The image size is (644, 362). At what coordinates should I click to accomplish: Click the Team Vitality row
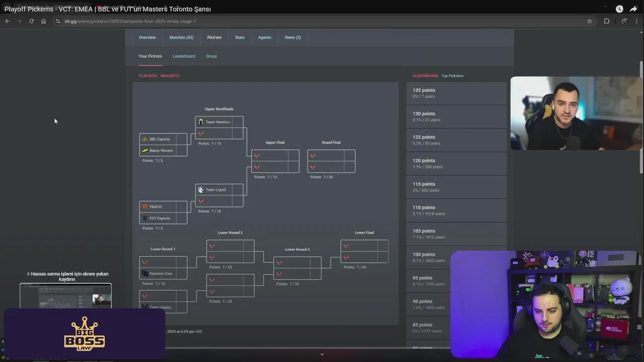point(163,307)
